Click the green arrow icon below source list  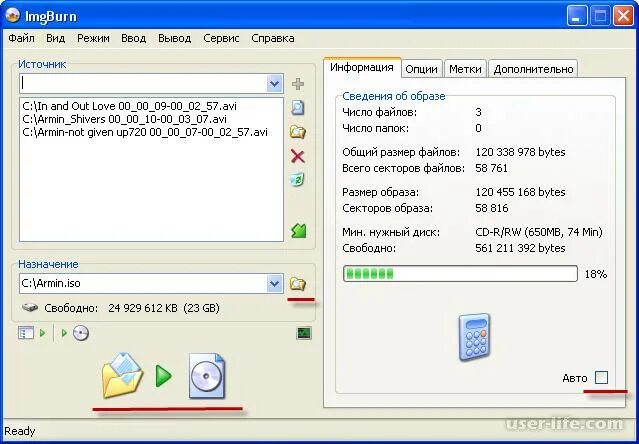tap(299, 231)
